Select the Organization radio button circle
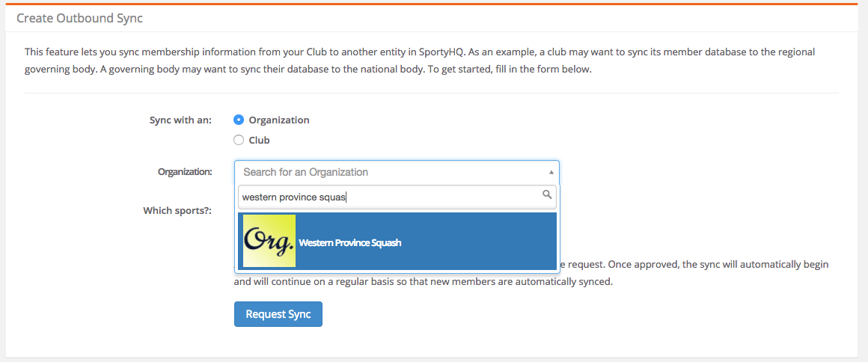868x362 pixels. click(x=239, y=120)
